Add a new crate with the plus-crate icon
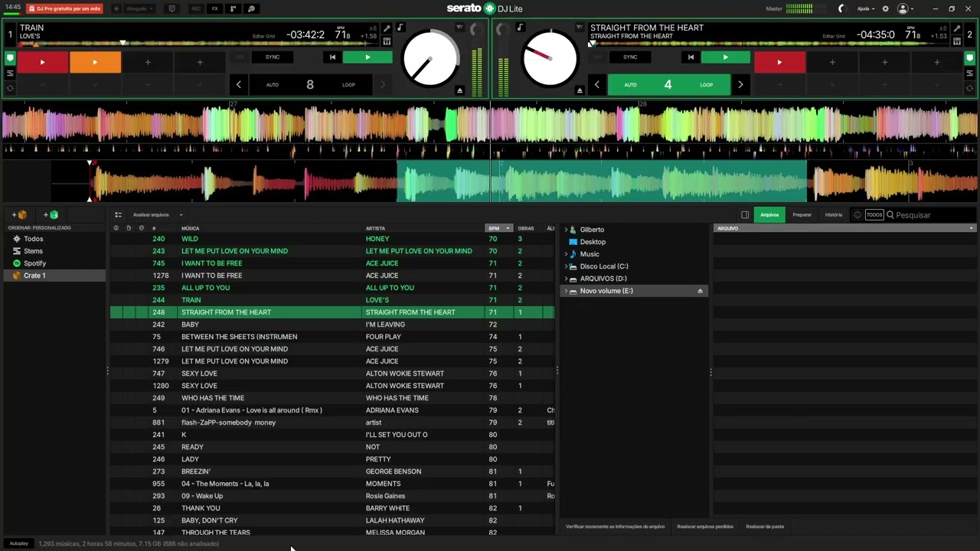The width and height of the screenshot is (980, 551). click(x=19, y=215)
